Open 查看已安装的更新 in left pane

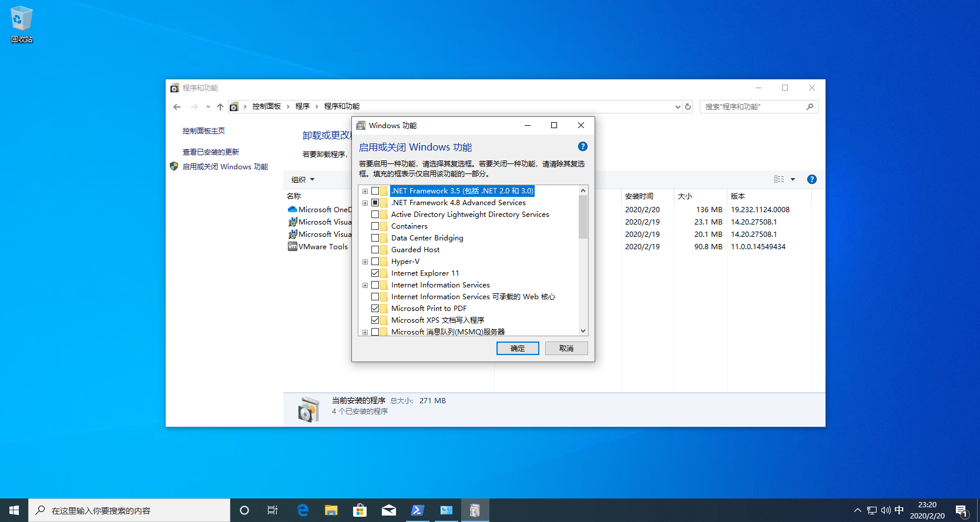pos(210,152)
